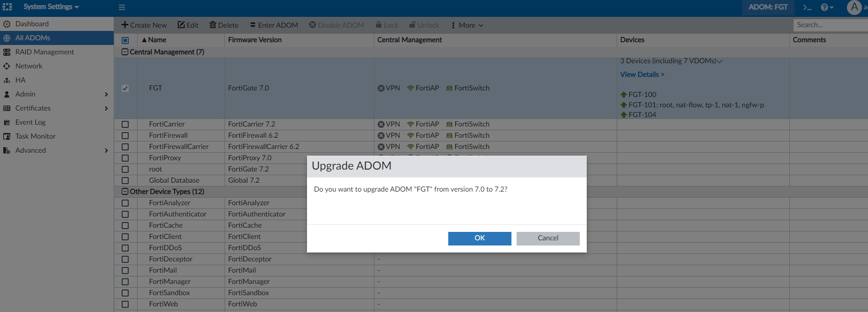Toggle the hamburger sidebar collapse icon

pos(122,7)
